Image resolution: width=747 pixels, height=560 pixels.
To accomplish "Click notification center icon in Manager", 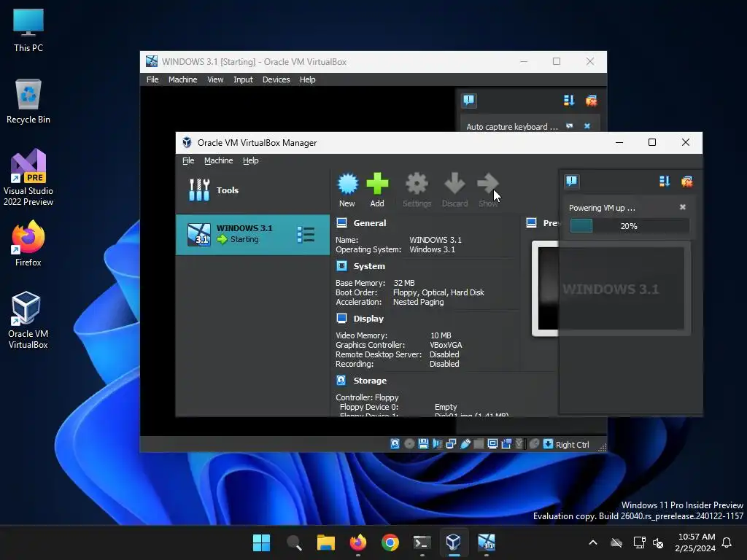I will point(572,181).
